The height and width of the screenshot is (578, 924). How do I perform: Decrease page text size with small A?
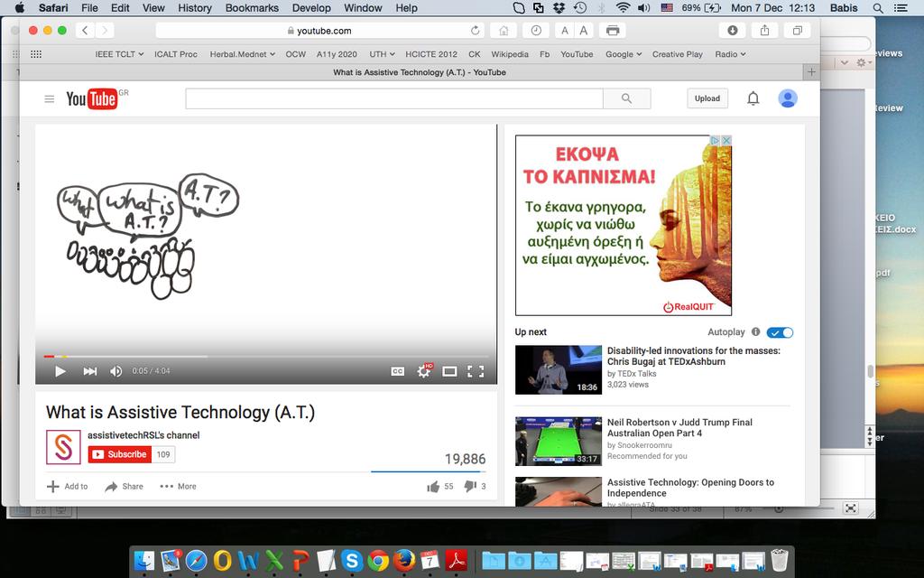point(565,31)
